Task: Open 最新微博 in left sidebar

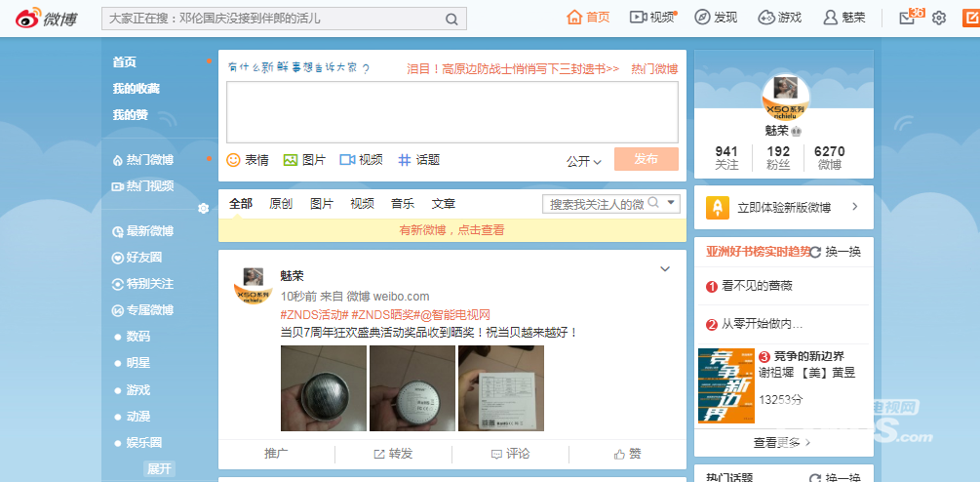Action: pyautogui.click(x=142, y=231)
